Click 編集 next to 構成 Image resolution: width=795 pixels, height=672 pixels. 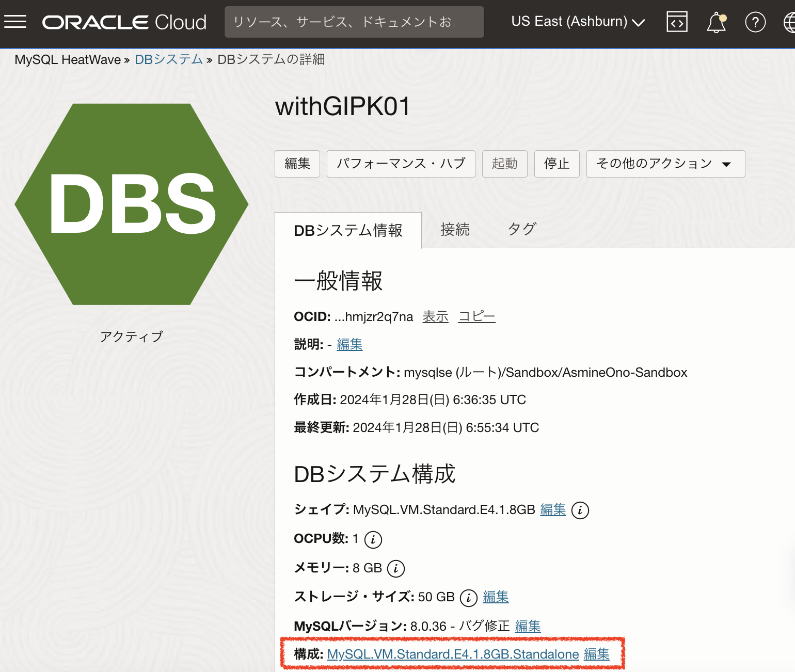pos(597,654)
